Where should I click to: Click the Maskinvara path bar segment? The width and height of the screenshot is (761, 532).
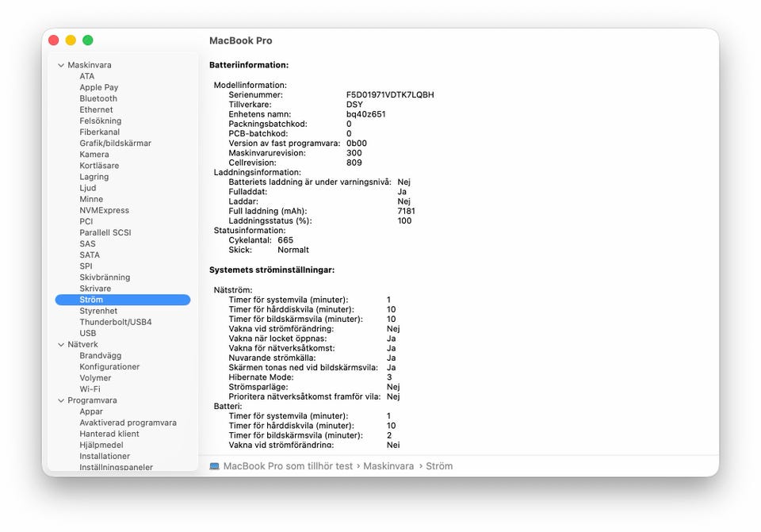[388, 466]
